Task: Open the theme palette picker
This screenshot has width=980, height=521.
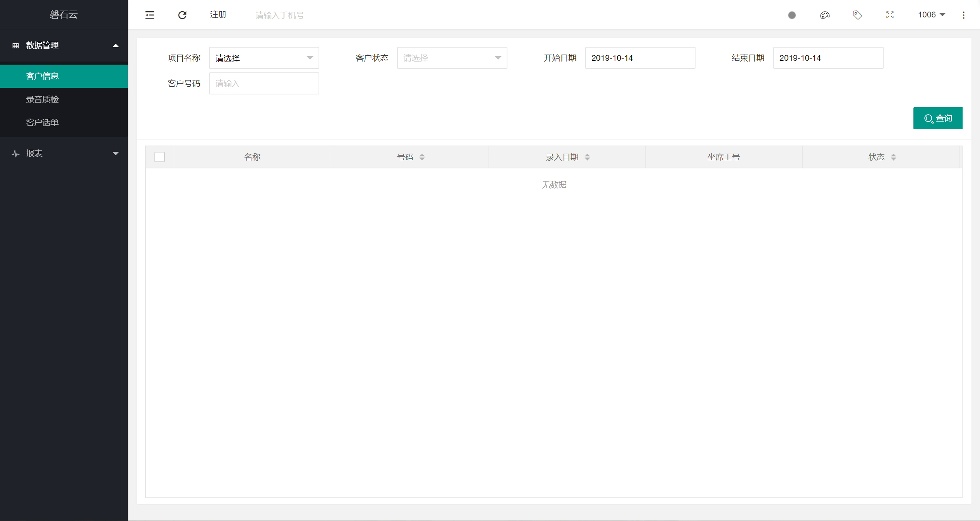Action: tap(825, 15)
